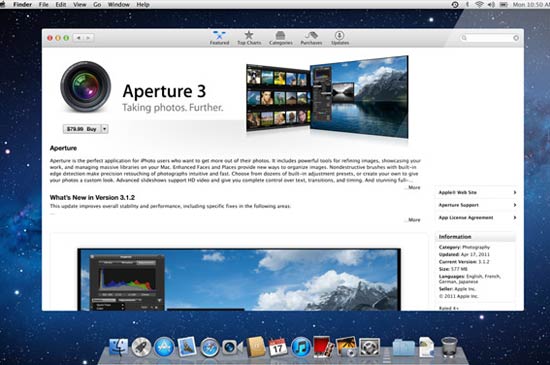This screenshot has height=365, width=550.
Task: Open the View menu
Action: point(80,5)
